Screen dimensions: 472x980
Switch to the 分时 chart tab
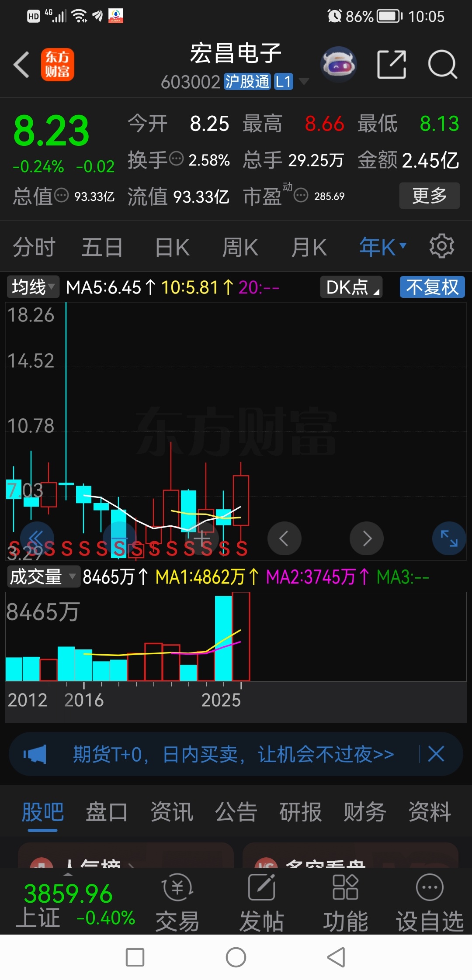[34, 247]
